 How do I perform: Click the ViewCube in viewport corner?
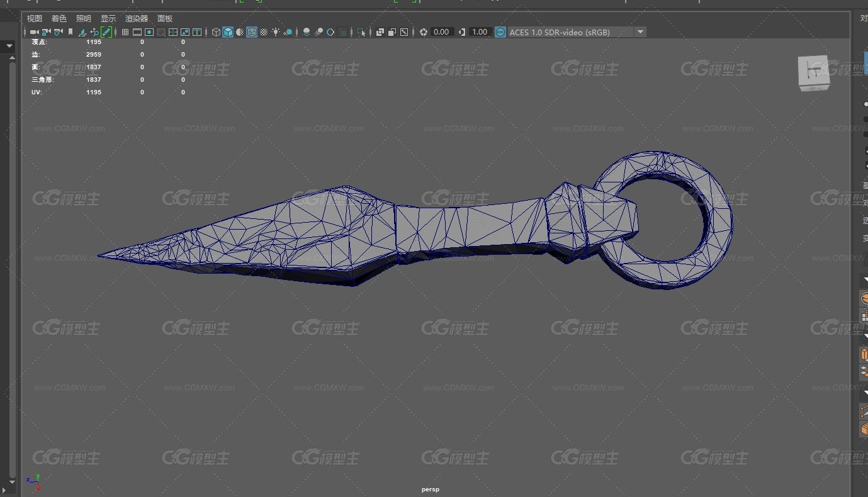pyautogui.click(x=814, y=73)
